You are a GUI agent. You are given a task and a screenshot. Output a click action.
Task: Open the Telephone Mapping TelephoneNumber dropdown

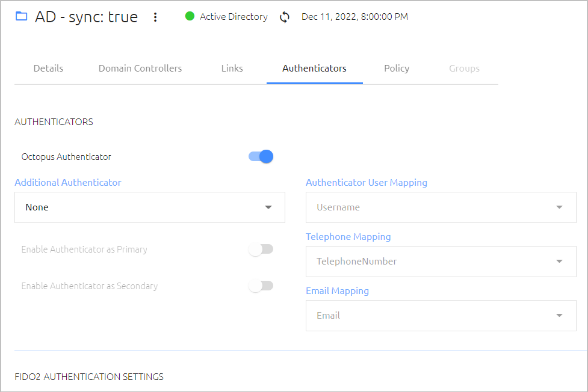[441, 261]
